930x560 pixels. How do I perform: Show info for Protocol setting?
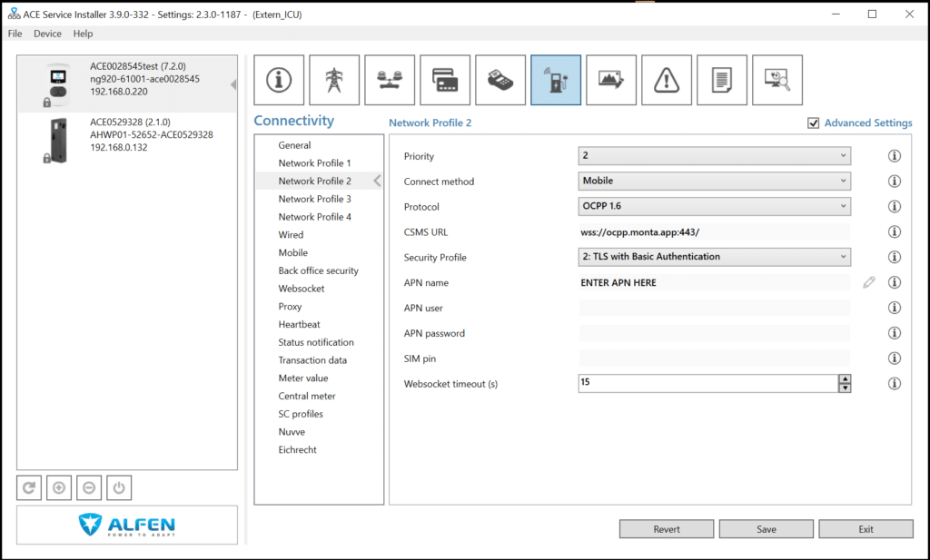pos(895,206)
